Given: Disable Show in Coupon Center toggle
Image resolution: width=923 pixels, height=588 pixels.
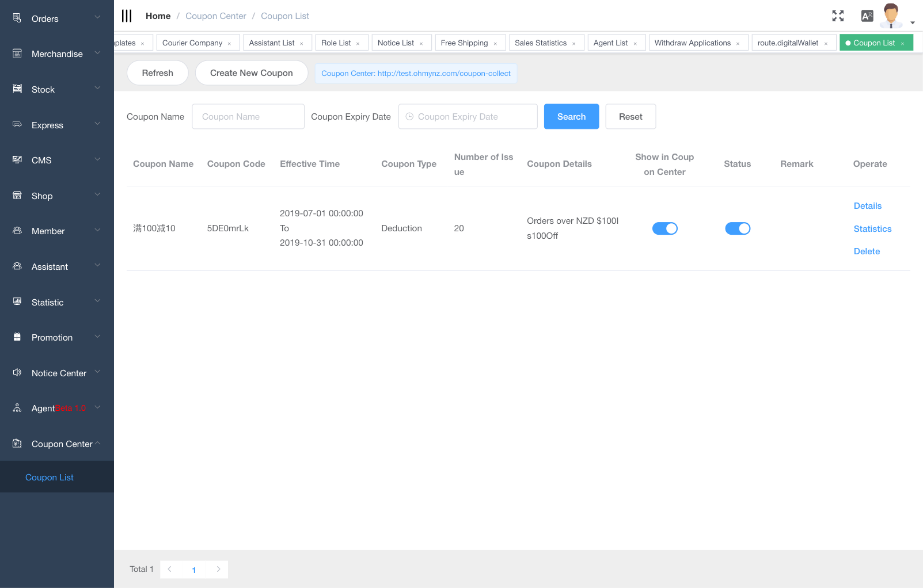Looking at the screenshot, I should pos(665,228).
